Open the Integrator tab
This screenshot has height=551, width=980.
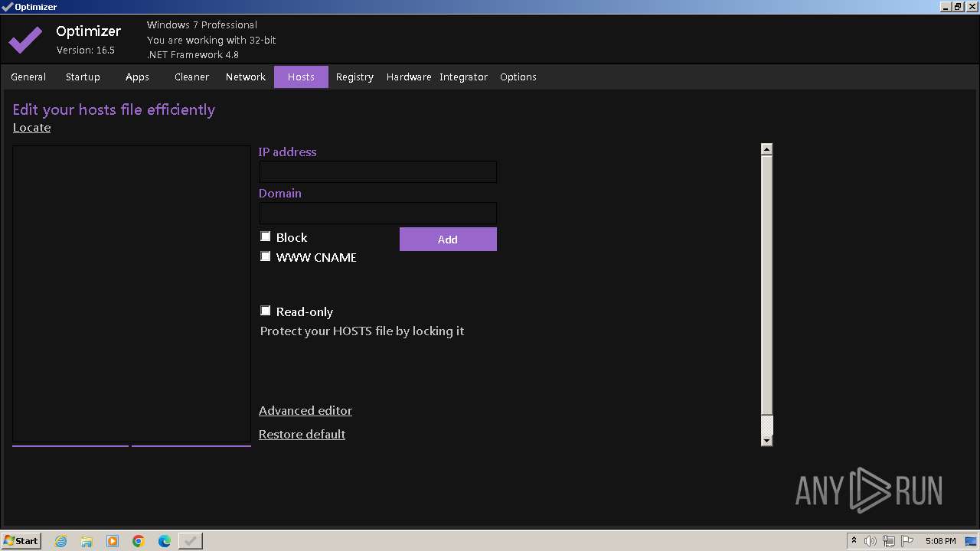coord(463,77)
